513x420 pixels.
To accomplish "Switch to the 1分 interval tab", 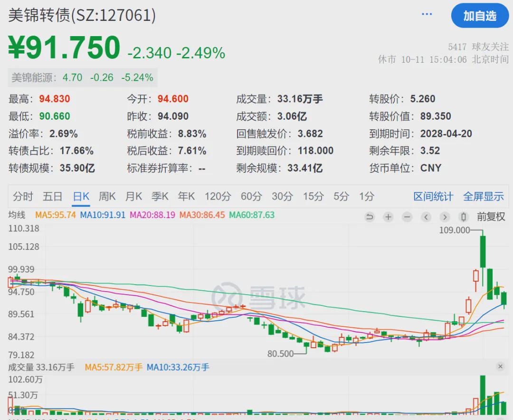I will pyautogui.click(x=366, y=196).
